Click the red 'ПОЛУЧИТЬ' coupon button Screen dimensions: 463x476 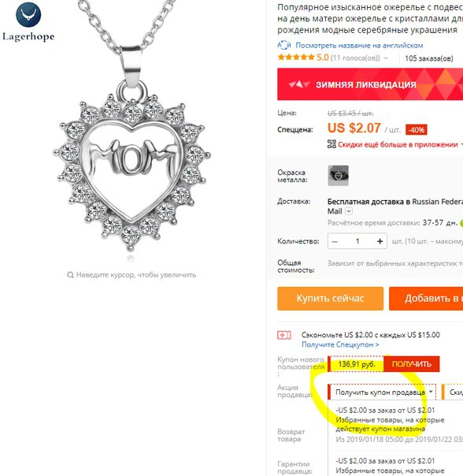click(411, 364)
